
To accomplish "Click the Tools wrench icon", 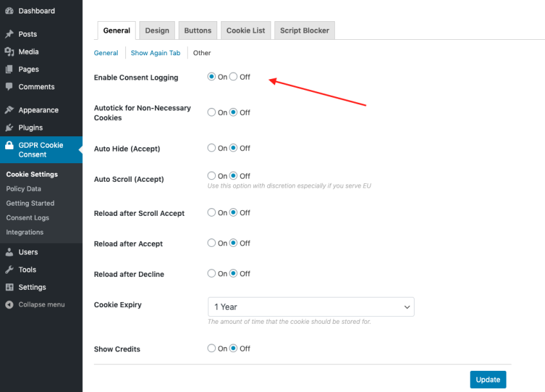I will point(10,269).
